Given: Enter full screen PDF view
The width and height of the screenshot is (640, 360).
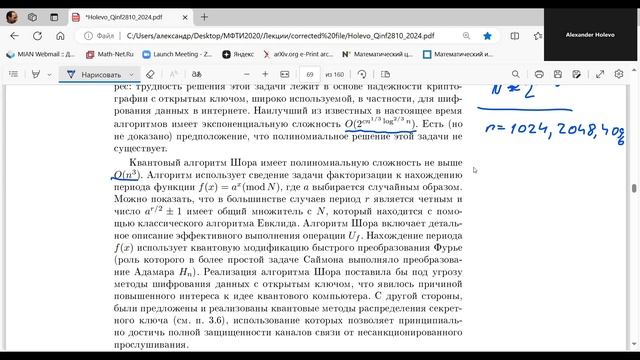Looking at the screenshot, I should coord(600,74).
